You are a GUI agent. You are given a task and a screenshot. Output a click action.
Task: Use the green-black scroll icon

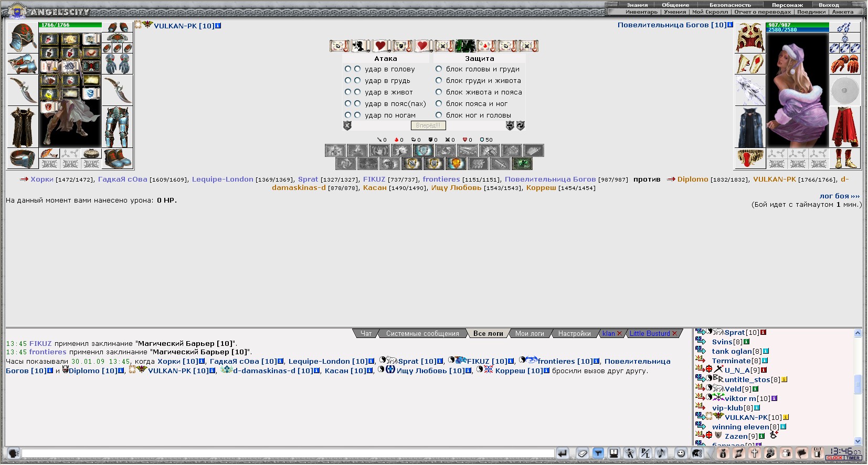[x=465, y=46]
